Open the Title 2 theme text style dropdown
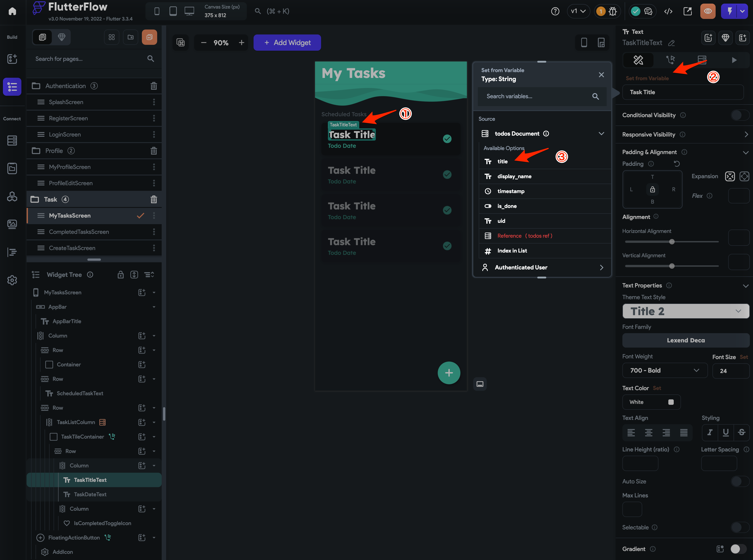Image resolution: width=753 pixels, height=560 pixels. click(686, 311)
